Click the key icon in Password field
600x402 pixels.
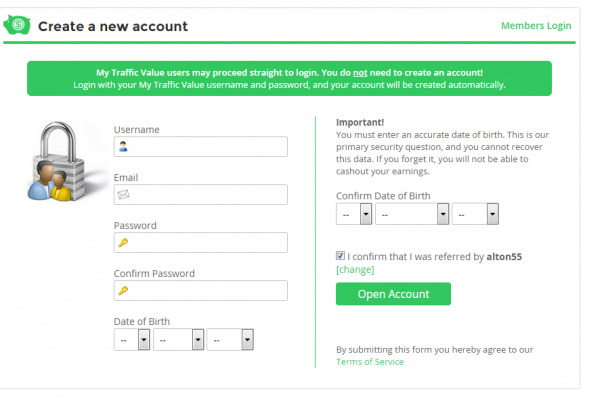[x=123, y=243]
